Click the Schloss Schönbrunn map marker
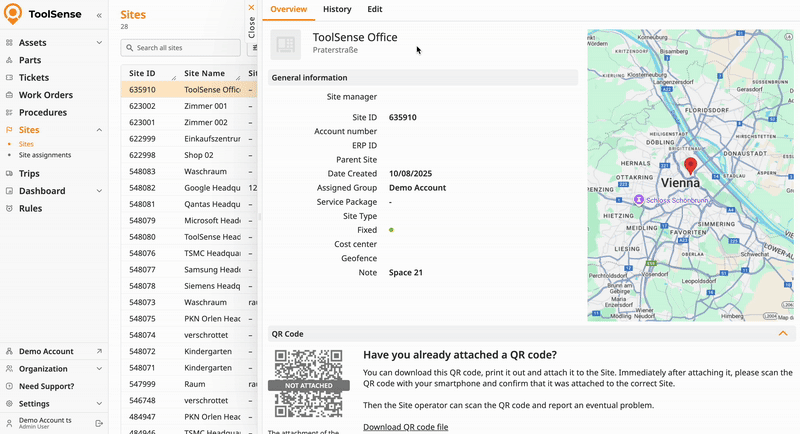This screenshot has width=800, height=434. 639,200
